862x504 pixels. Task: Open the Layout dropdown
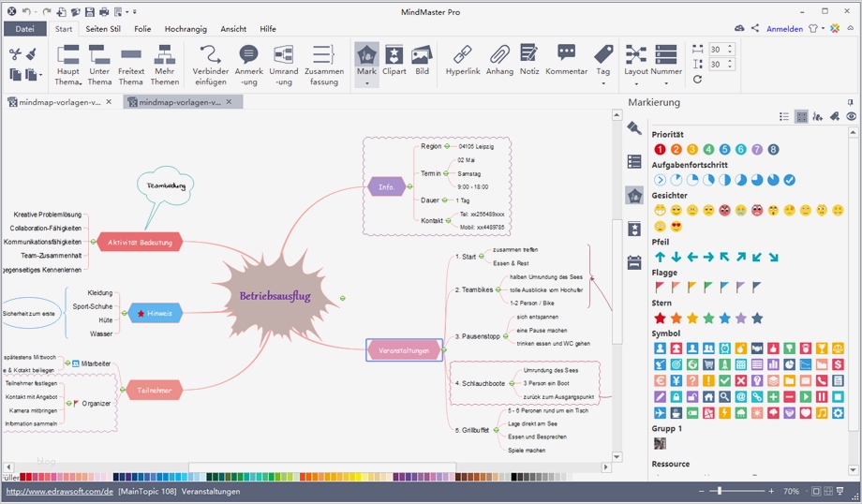coord(636,83)
